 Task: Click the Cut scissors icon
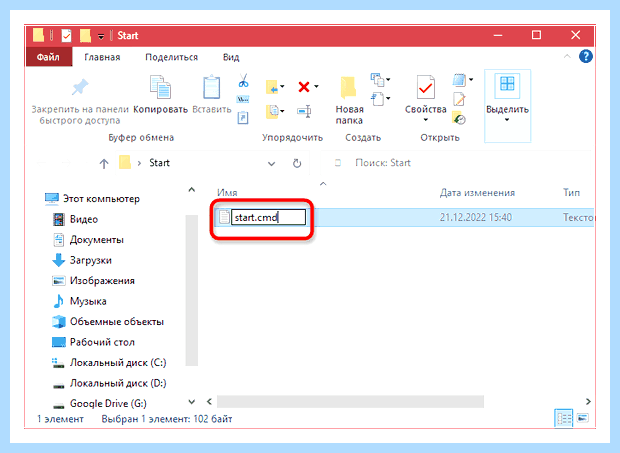243,81
